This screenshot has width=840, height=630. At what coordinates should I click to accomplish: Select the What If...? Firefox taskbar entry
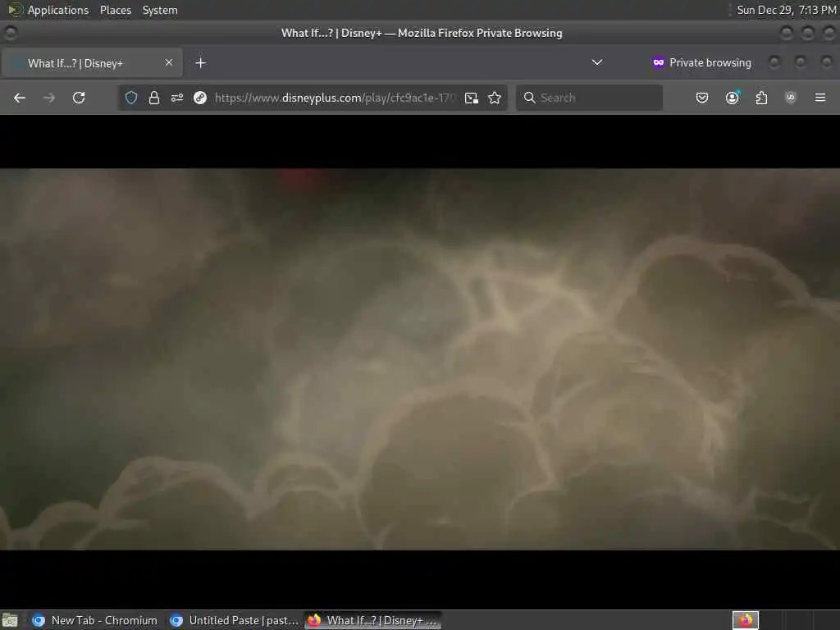tap(373, 620)
